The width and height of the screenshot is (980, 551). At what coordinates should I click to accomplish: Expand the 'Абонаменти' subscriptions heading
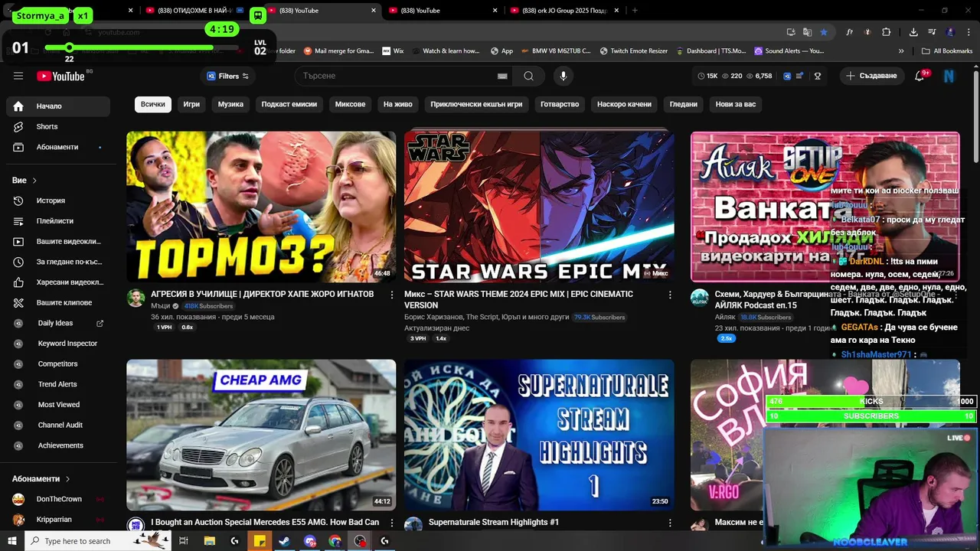[x=41, y=479]
